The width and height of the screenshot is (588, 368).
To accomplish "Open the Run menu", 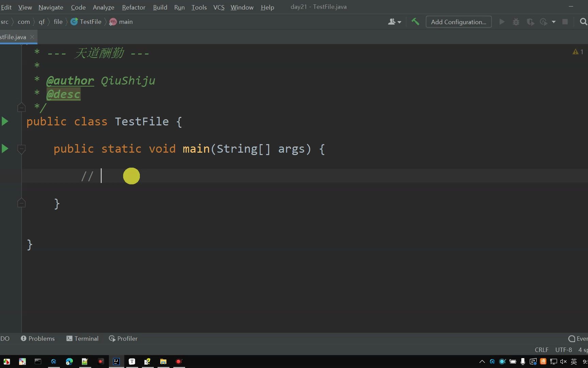I will coord(179,7).
